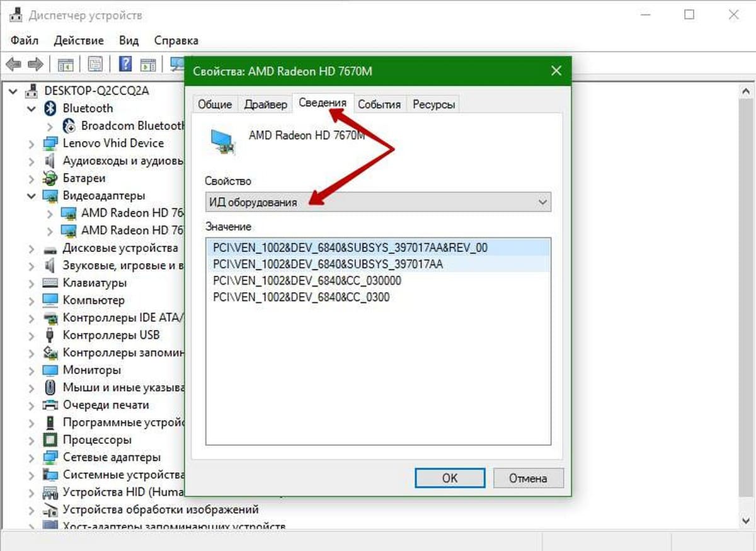Select the PCI\VEN_1002&DEV_6840&CC_030000 value row
Screen dimensions: 756x551
pos(307,281)
